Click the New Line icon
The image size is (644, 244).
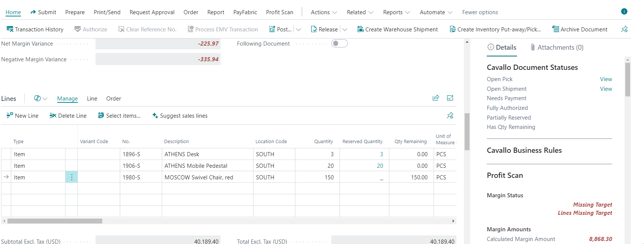(10, 115)
